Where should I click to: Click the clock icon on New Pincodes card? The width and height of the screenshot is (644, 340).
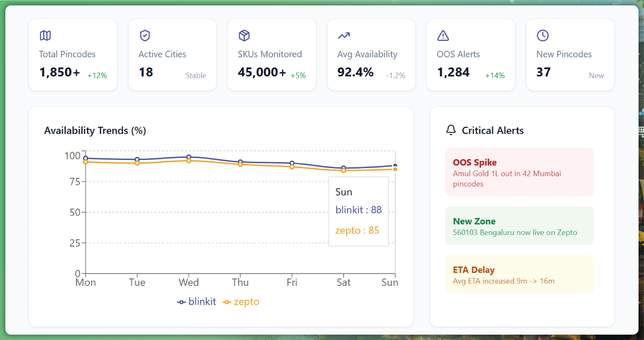point(543,36)
